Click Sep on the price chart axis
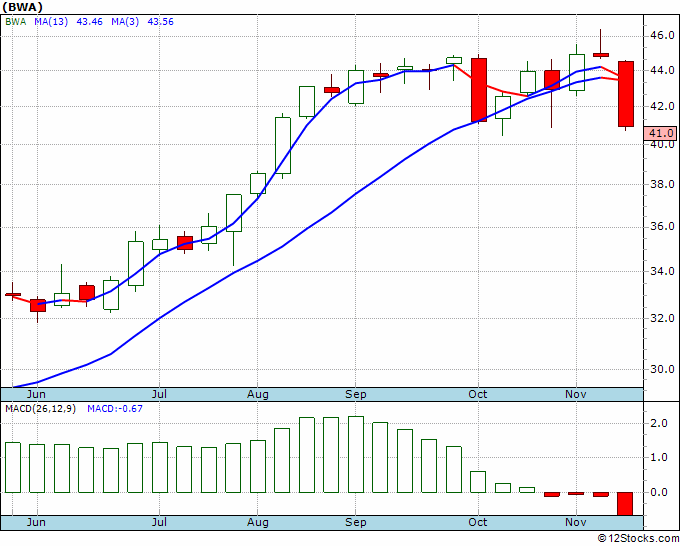680x546 pixels. (x=356, y=394)
